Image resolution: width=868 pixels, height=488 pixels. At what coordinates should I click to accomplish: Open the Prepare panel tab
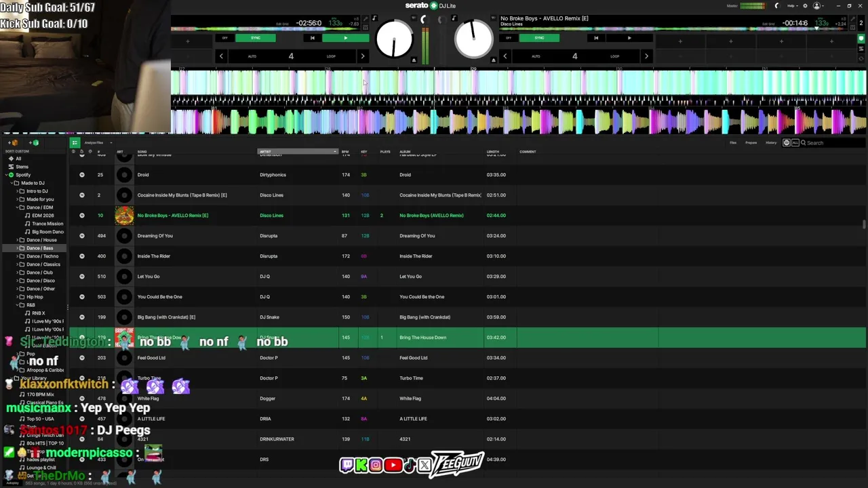pos(751,142)
